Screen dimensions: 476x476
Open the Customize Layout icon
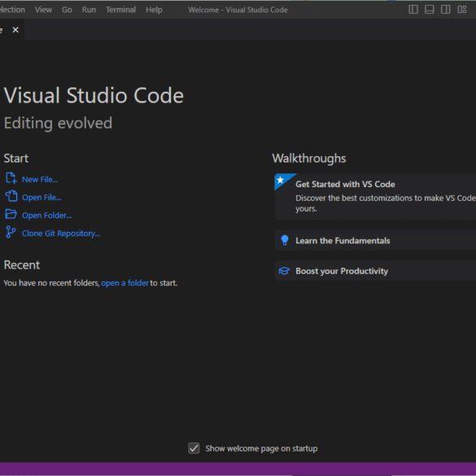pos(461,10)
